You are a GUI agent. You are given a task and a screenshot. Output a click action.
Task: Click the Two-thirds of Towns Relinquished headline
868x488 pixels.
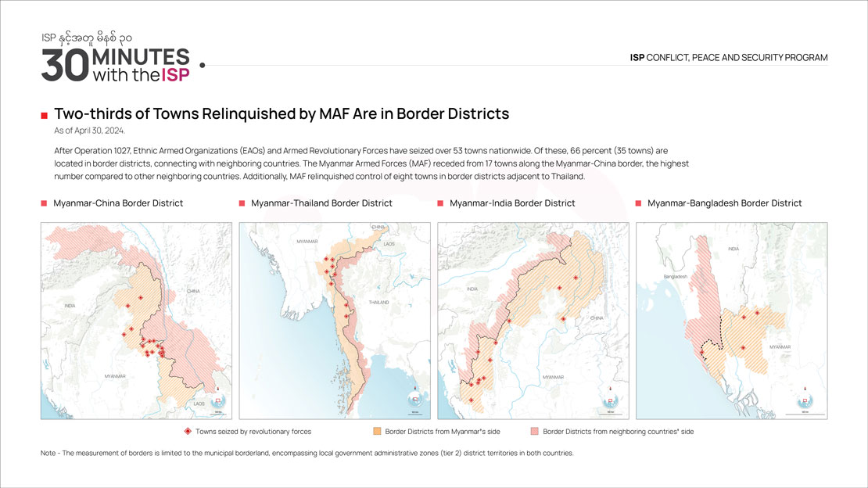(x=282, y=114)
